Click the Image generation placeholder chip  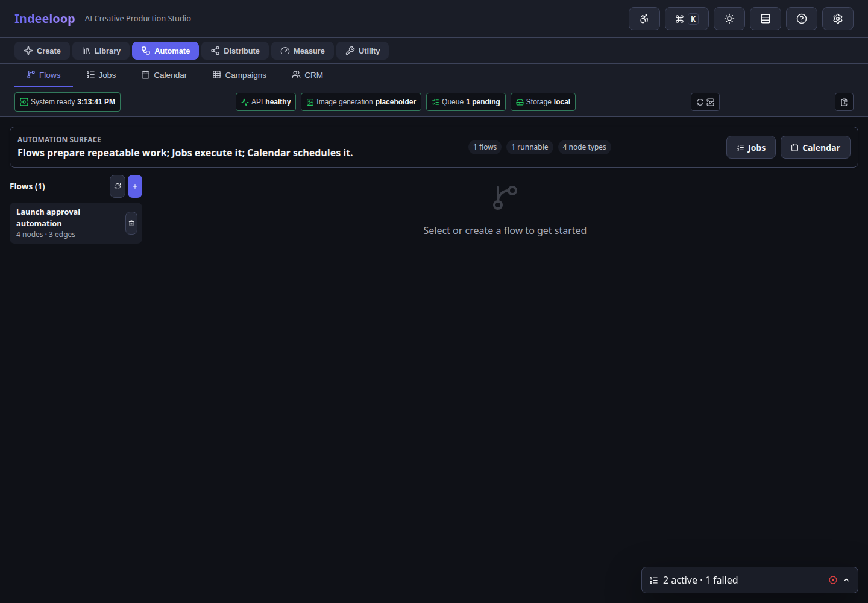tap(361, 102)
